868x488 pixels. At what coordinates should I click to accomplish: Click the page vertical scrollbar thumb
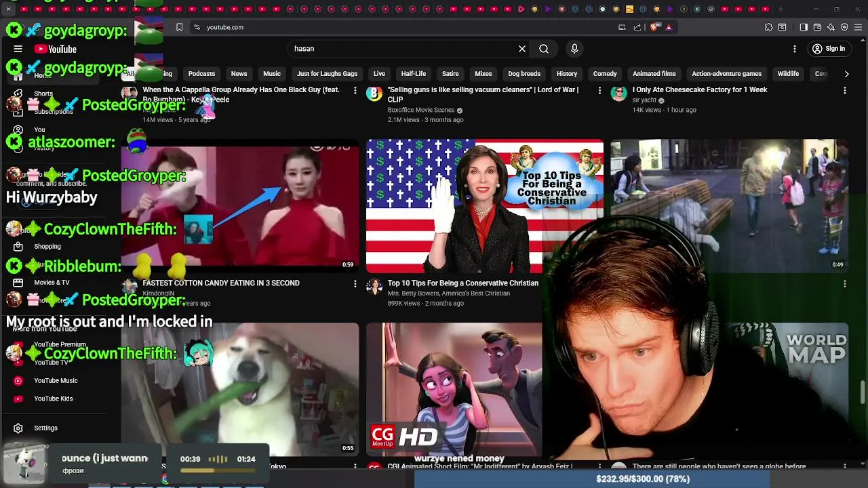pyautogui.click(x=863, y=392)
